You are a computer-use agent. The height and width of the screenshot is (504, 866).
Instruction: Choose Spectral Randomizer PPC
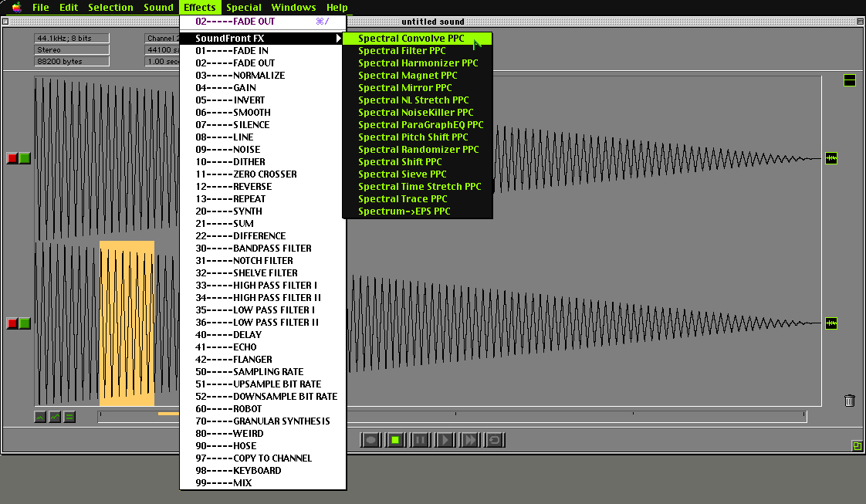point(417,149)
